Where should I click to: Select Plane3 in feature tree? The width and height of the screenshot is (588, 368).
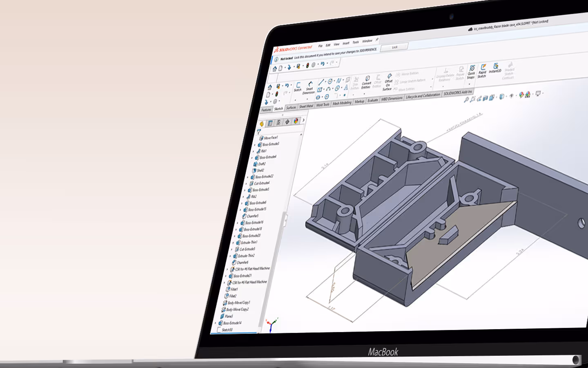226,316
